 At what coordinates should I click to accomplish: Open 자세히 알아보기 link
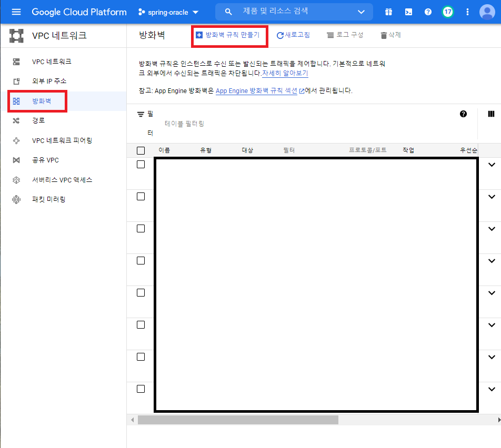coord(285,73)
